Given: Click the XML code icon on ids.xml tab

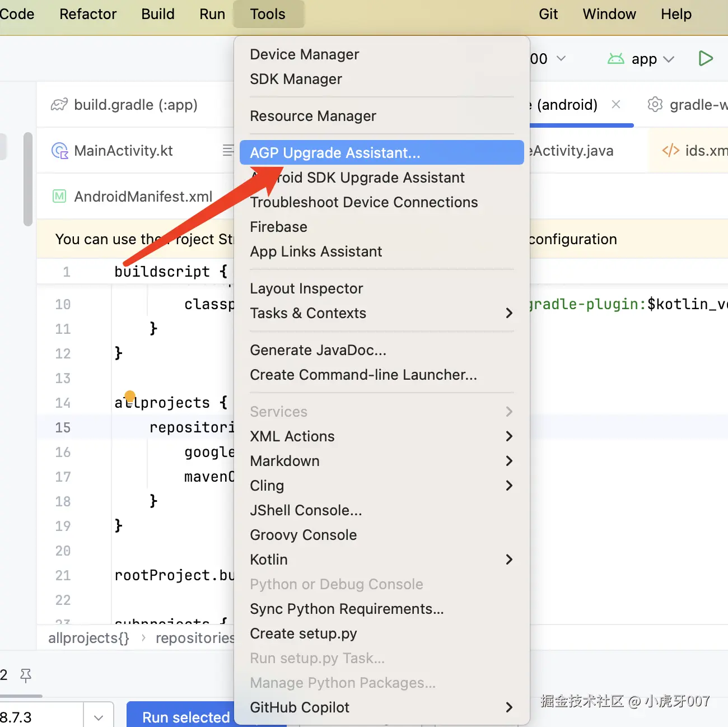Looking at the screenshot, I should (670, 151).
